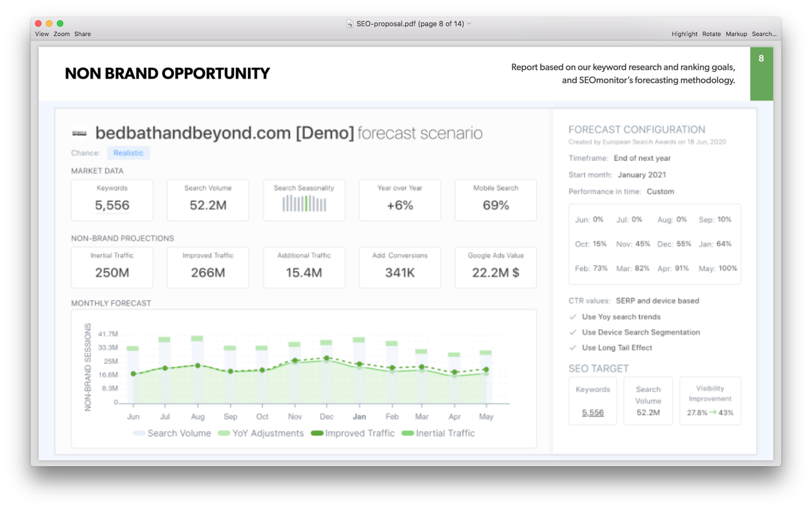Select the Search Volume 52.2M market card
The width and height of the screenshot is (812, 510).
[x=208, y=200]
